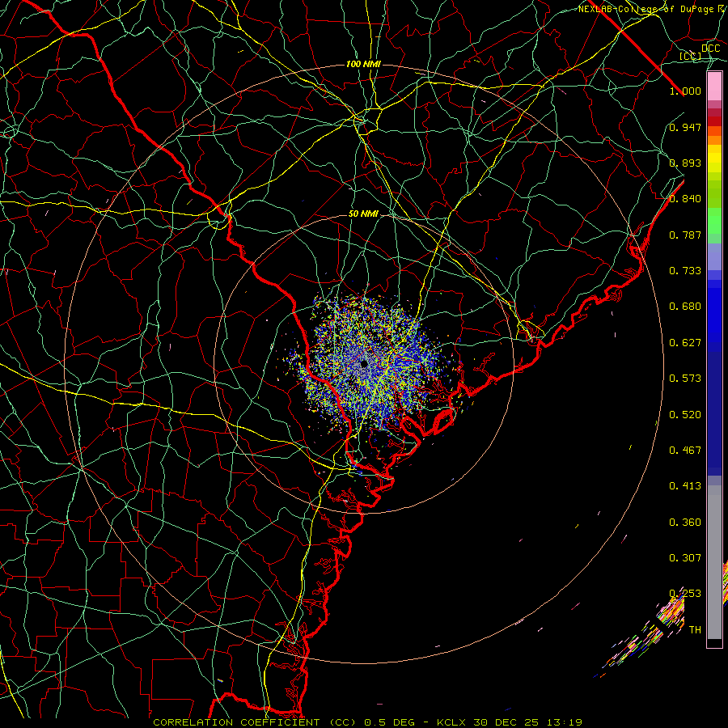Click the Correlation Coefficient KCLX caption text
Viewport: 728px width, 728px height.
368,722
